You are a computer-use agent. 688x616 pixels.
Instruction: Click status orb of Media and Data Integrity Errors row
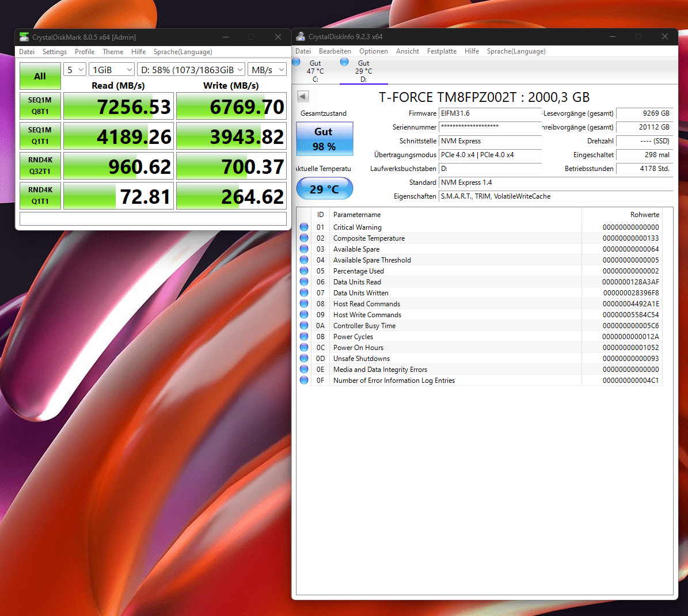click(304, 370)
